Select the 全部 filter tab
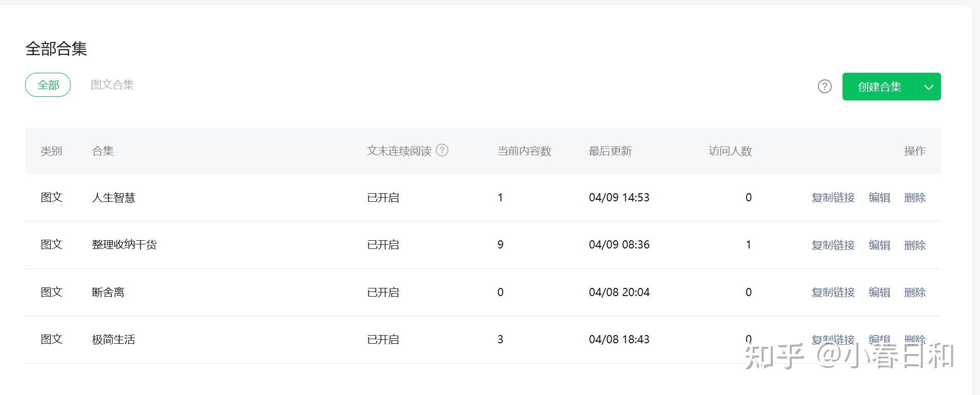980x395 pixels. click(x=48, y=85)
